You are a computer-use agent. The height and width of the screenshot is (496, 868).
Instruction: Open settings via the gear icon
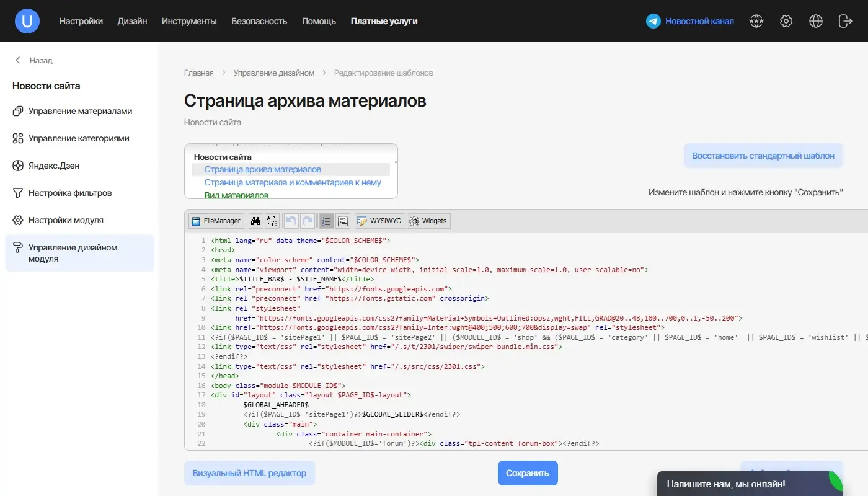tap(786, 20)
